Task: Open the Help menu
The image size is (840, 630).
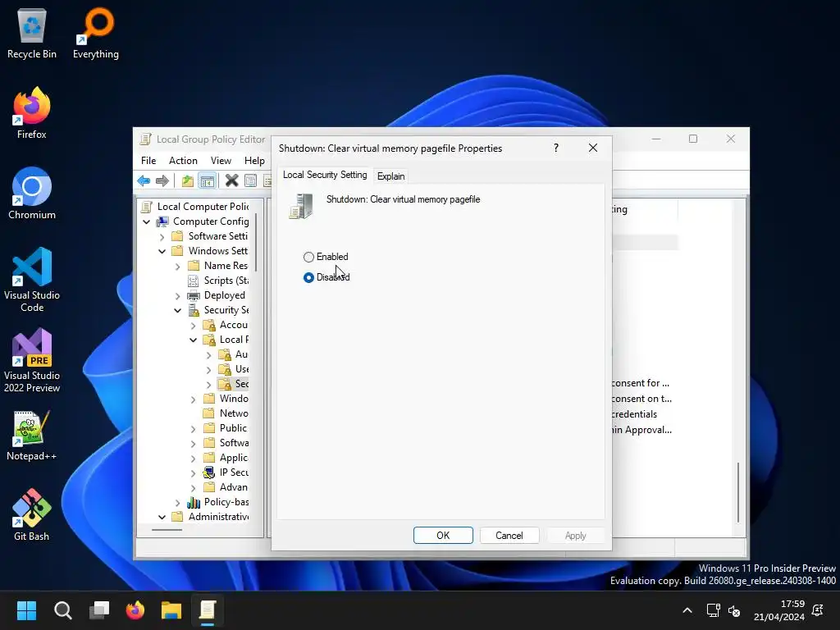Action: pyautogui.click(x=254, y=161)
